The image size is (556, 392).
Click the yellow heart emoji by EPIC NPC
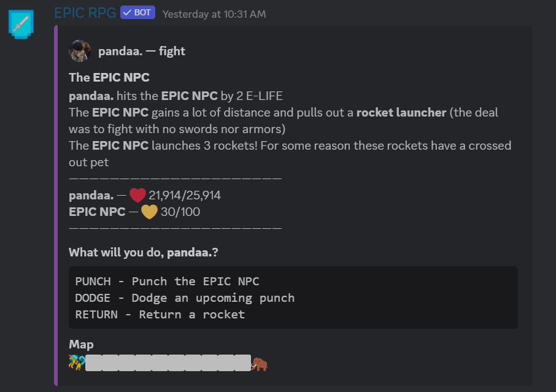[149, 212]
